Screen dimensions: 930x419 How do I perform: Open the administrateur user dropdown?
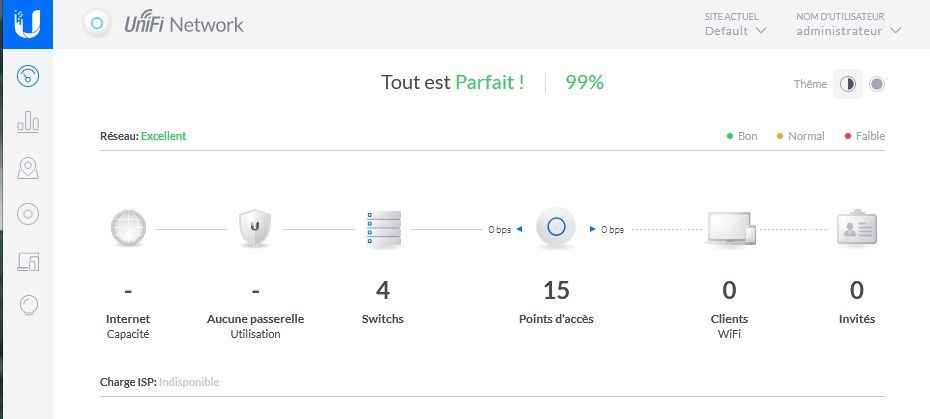tap(848, 31)
